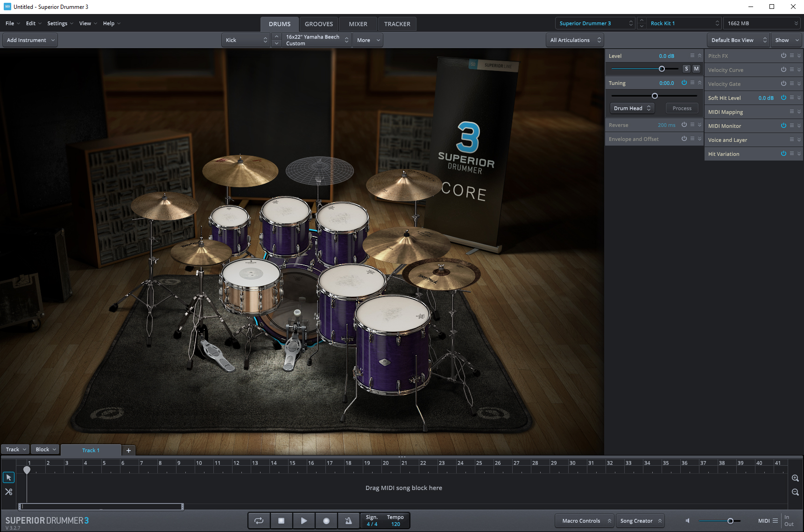
Task: Switch to the TRACKER tab
Action: coord(397,24)
